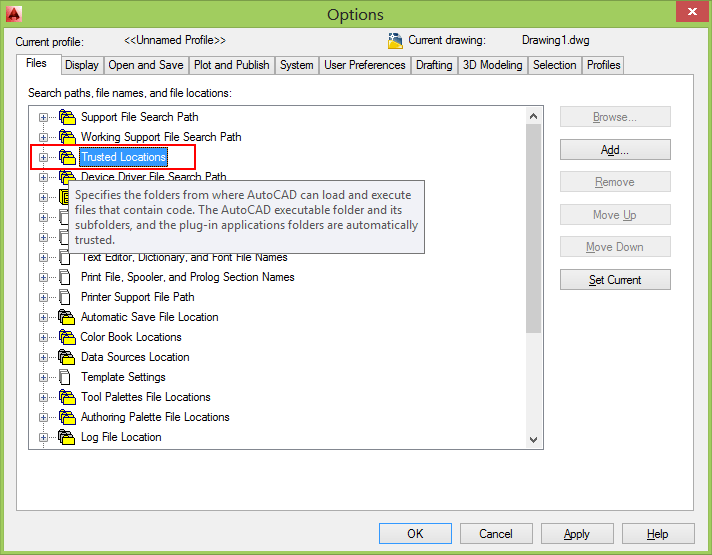Click the Remove button
The image size is (712, 555).
click(615, 182)
